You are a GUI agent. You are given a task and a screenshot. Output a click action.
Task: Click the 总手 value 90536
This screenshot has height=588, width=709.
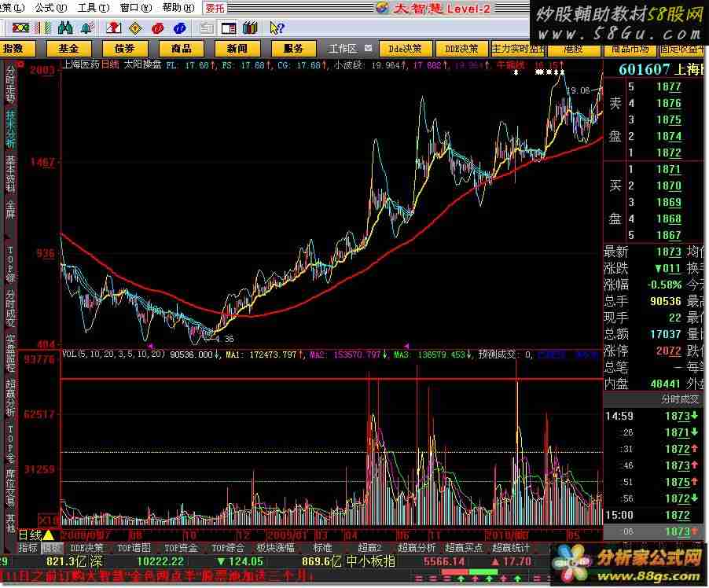tap(666, 301)
